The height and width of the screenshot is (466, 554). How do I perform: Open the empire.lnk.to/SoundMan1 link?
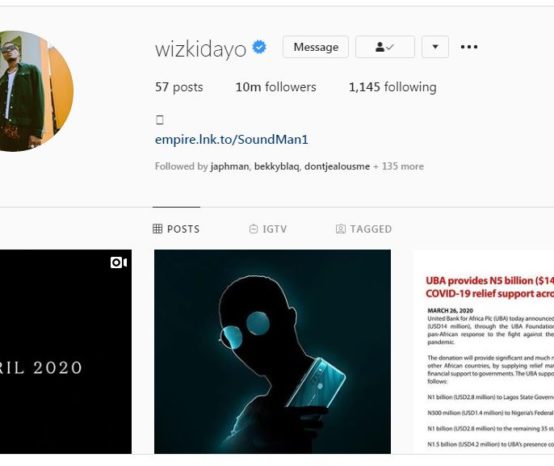coord(231,139)
